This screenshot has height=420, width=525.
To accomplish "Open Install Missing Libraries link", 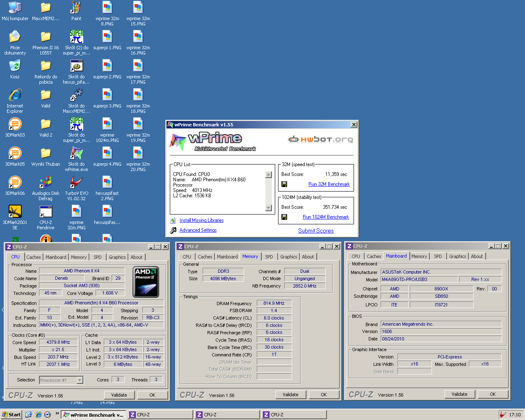I will (x=201, y=220).
